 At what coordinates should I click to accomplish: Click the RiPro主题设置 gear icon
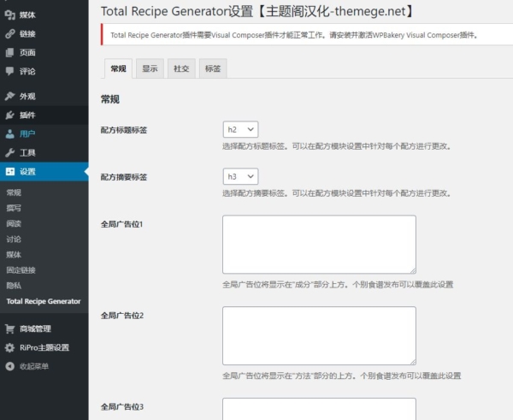(9, 347)
